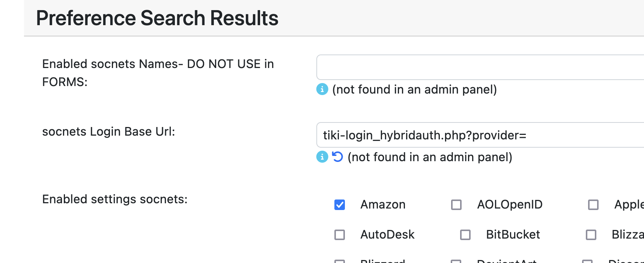Click into the tiki-login_hybridauth.php?provider= text field
This screenshot has height=263, width=644.
click(480, 135)
